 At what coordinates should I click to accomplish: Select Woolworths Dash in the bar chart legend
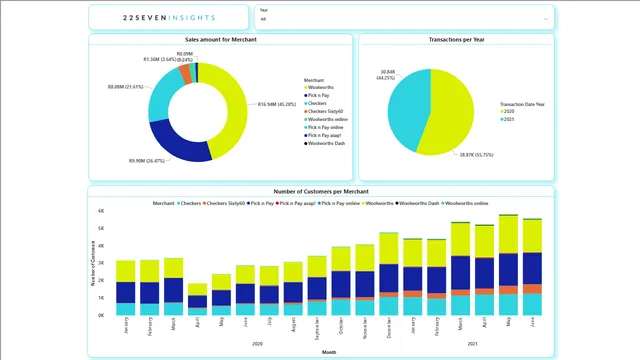417,203
